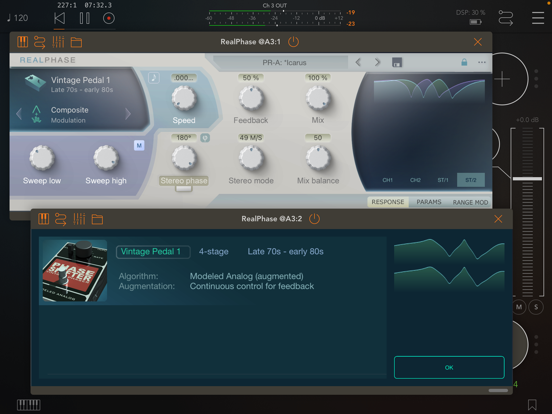Edit the Mix 100 % value field
This screenshot has height=414, width=552.
318,78
